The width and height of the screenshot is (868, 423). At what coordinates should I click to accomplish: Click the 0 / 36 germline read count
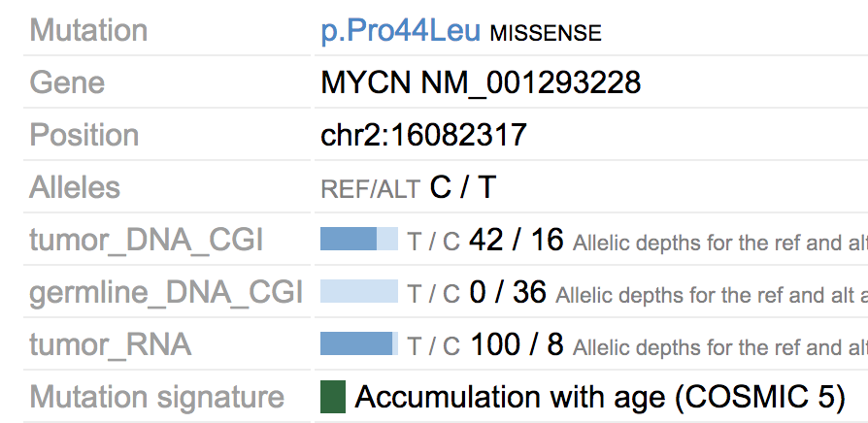508,292
